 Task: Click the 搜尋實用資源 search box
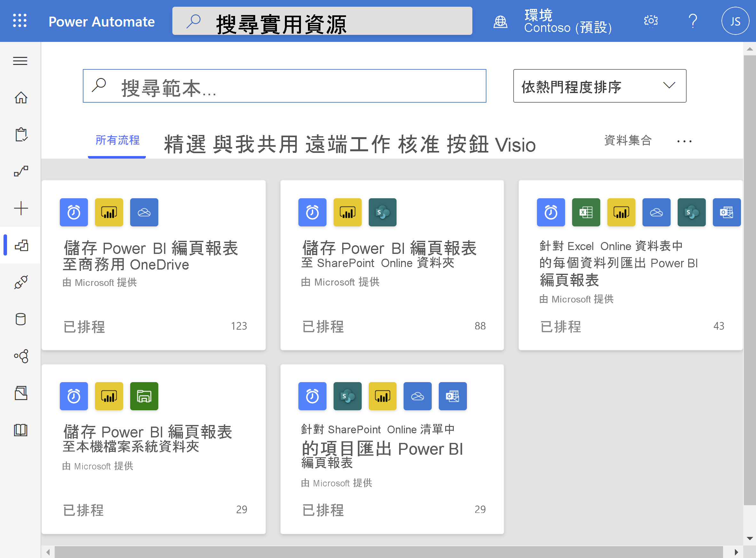(322, 21)
